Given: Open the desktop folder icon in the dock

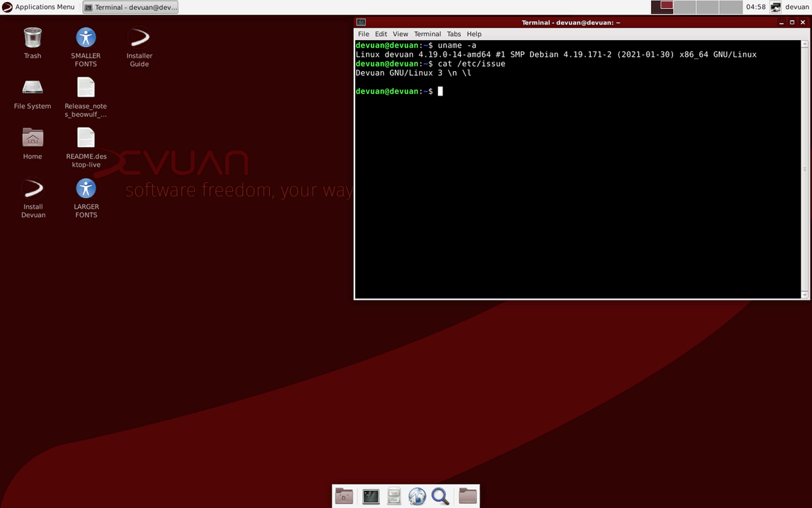Looking at the screenshot, I should tap(344, 496).
